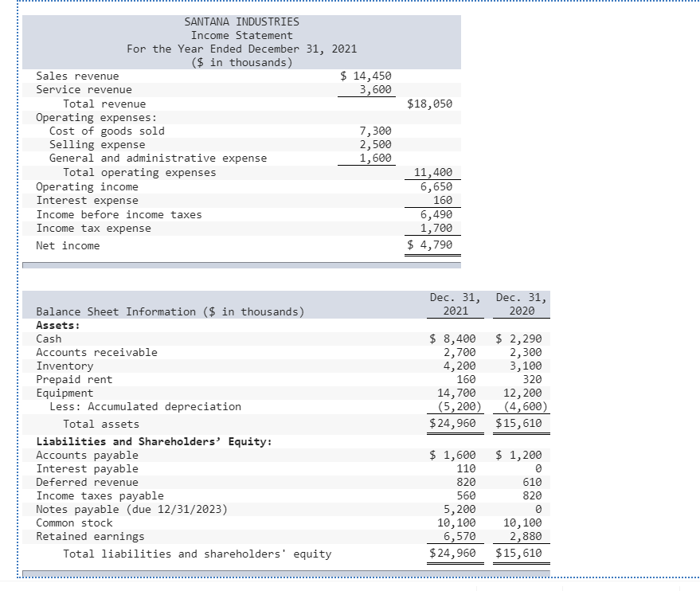
Task: Select the "Accounts payable" label
Action: click(x=87, y=456)
